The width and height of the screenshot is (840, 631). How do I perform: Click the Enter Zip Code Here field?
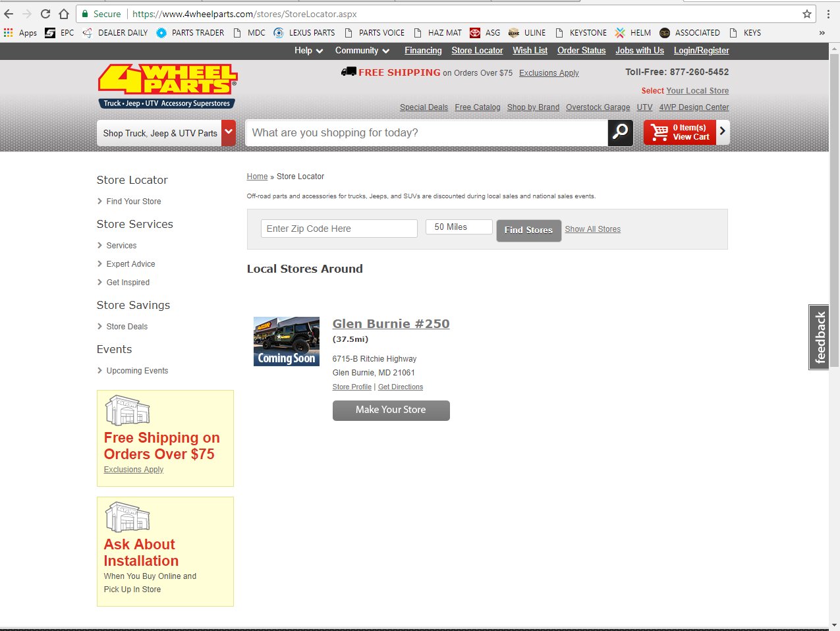tap(339, 229)
